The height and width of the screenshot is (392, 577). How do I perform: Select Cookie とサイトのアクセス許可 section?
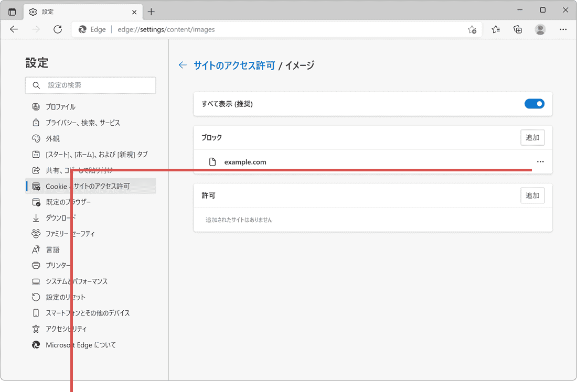click(x=91, y=186)
